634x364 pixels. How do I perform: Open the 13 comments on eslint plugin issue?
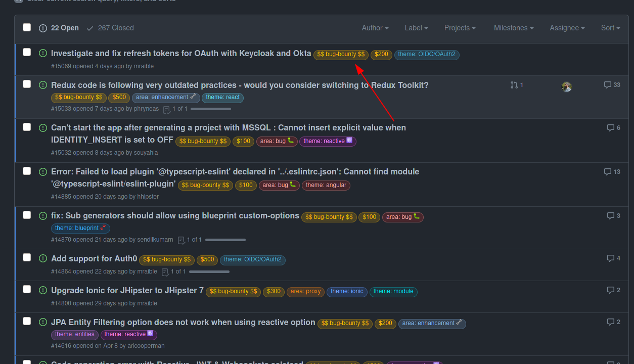click(x=612, y=172)
